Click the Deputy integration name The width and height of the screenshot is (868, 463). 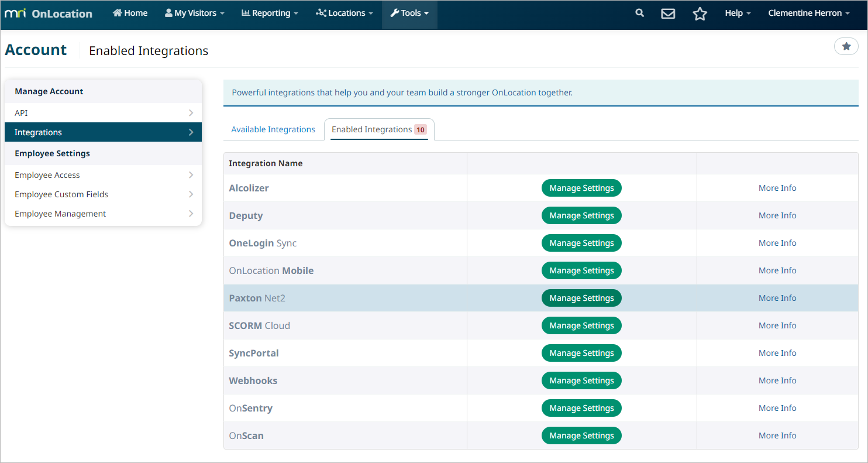pos(246,215)
